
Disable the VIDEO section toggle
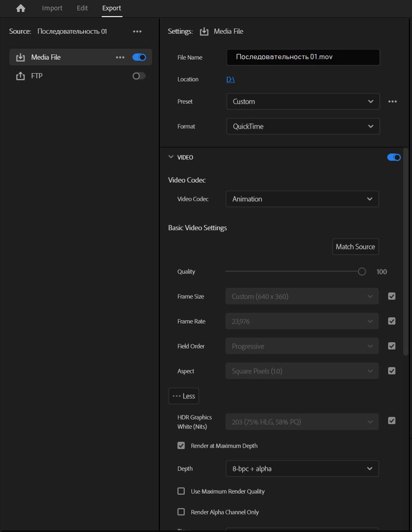click(x=394, y=157)
